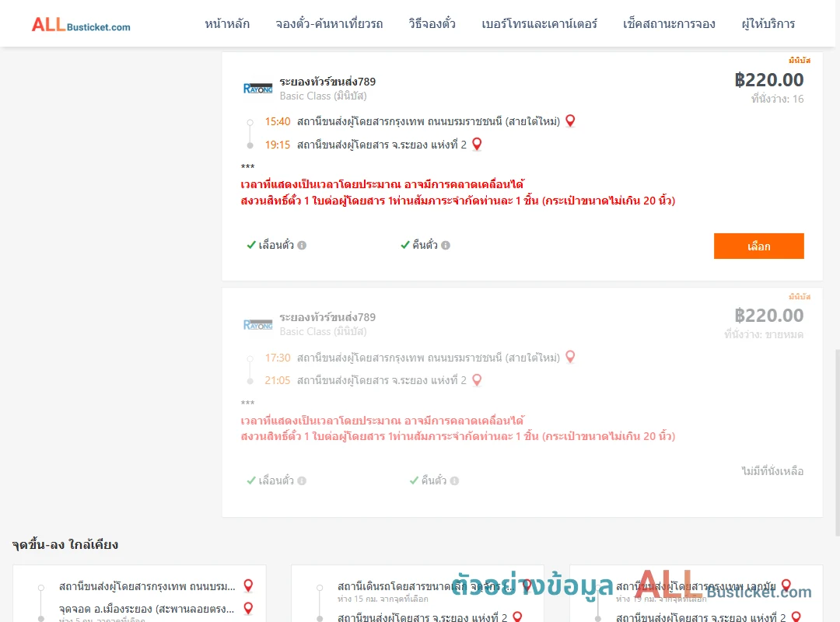Open the จองตั๋ว-ค้นหาเที่ยวรถ menu item

coord(329,24)
